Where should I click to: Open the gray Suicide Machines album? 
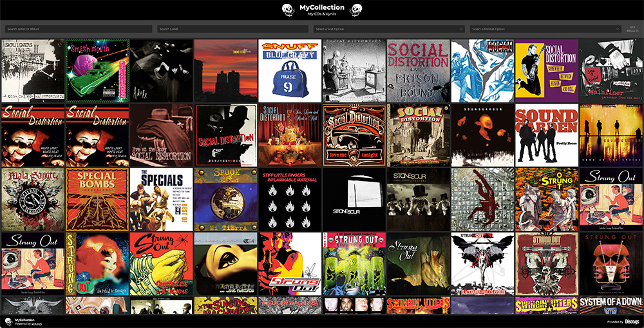pos(290,305)
